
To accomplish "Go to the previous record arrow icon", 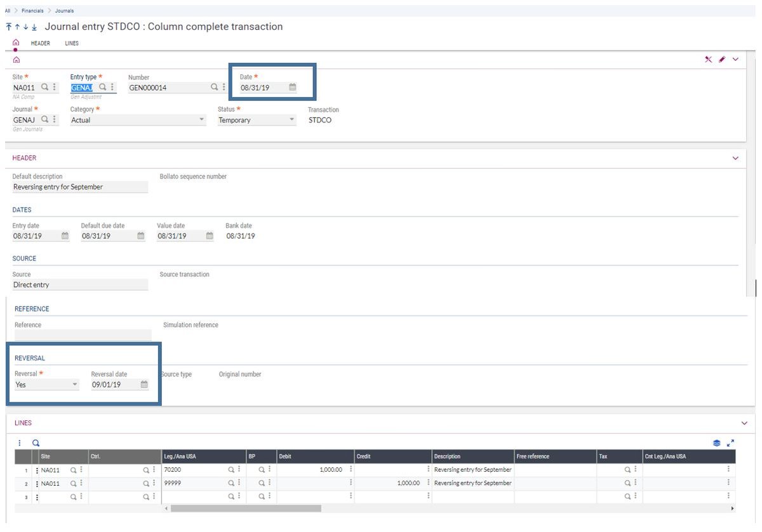I will coord(17,27).
